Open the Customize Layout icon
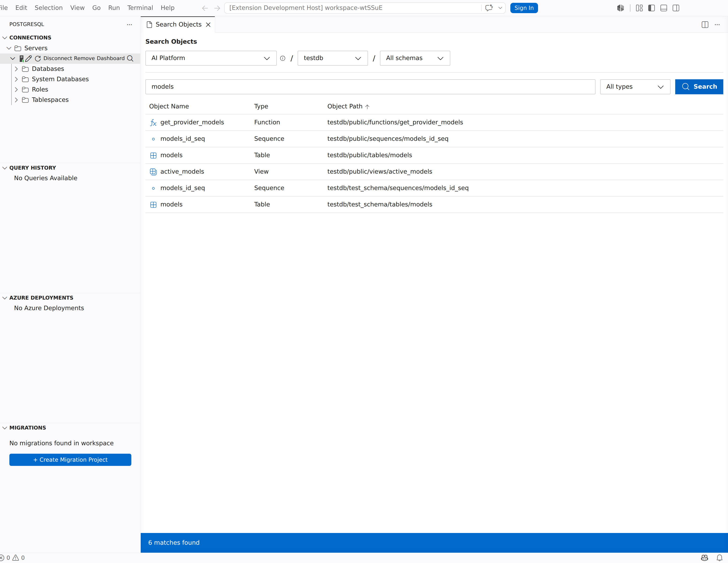 click(639, 8)
